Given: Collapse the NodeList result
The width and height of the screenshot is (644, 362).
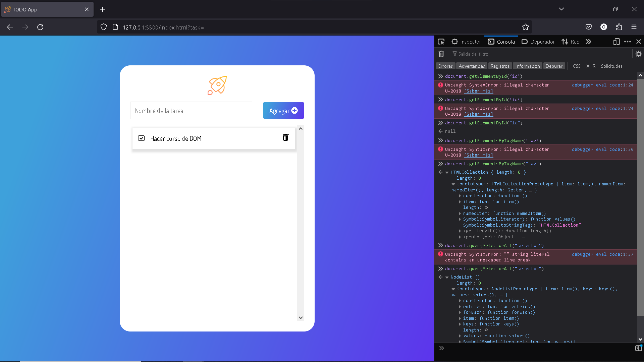Looking at the screenshot, I should 447,278.
